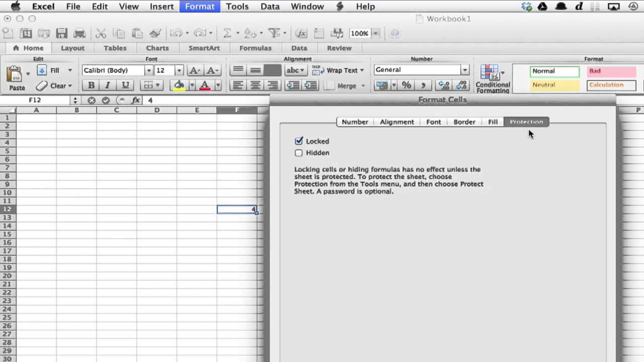Viewport: 644px width, 362px height.
Task: Select the Fill tab in Format Cells
Action: pyautogui.click(x=493, y=122)
